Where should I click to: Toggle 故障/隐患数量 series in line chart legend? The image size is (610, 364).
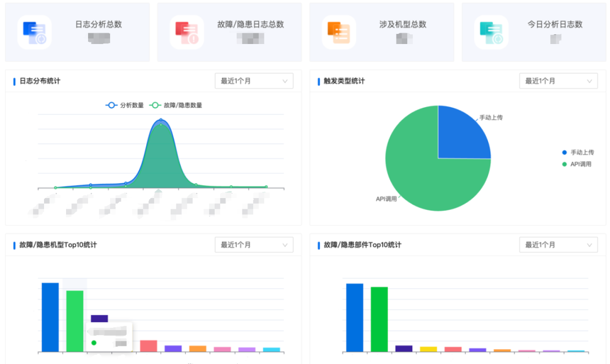(x=176, y=105)
